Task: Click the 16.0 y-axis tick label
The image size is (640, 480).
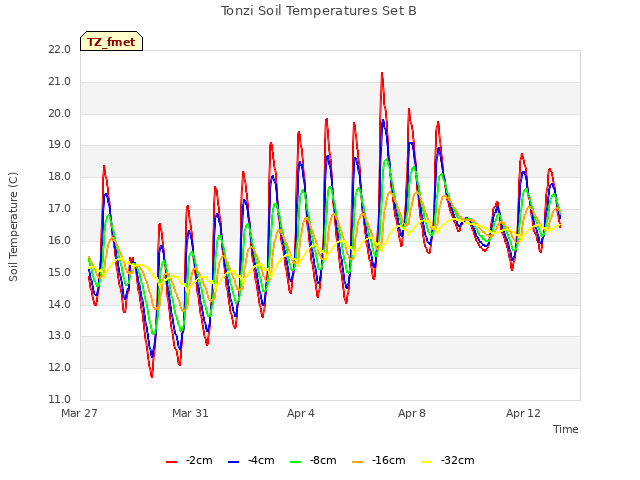Action: tap(60, 240)
